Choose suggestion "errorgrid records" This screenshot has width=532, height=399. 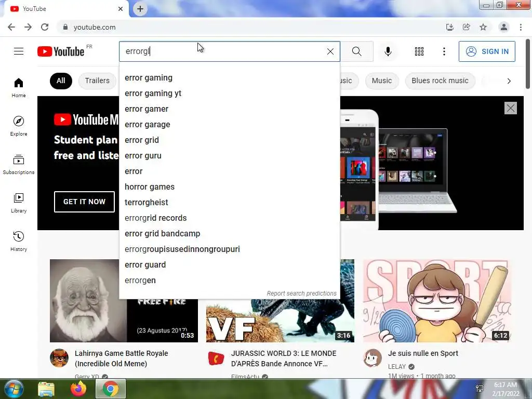(x=229, y=218)
